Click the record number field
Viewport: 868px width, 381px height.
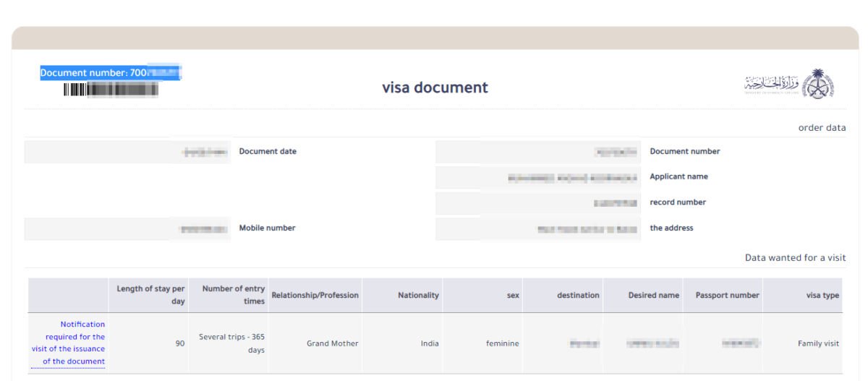tap(538, 203)
